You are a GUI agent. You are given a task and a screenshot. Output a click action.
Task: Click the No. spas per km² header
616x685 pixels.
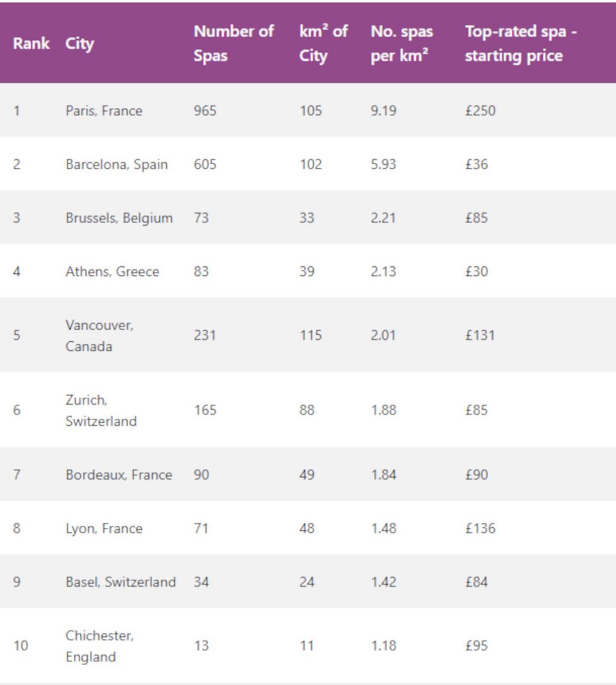click(402, 44)
